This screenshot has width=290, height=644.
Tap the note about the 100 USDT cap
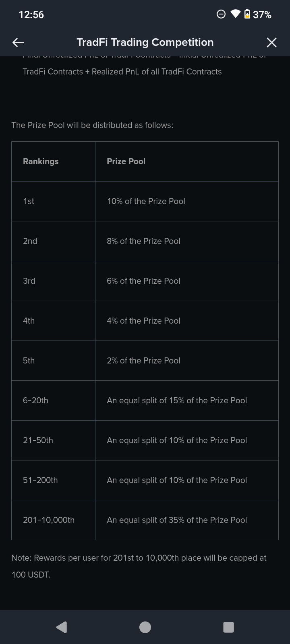pyautogui.click(x=139, y=566)
